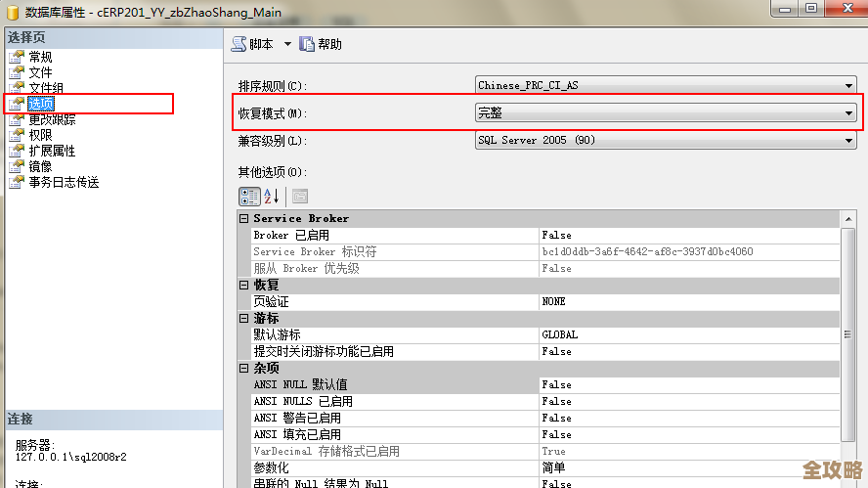Select the ANSI 警告已启用 row

544,418
